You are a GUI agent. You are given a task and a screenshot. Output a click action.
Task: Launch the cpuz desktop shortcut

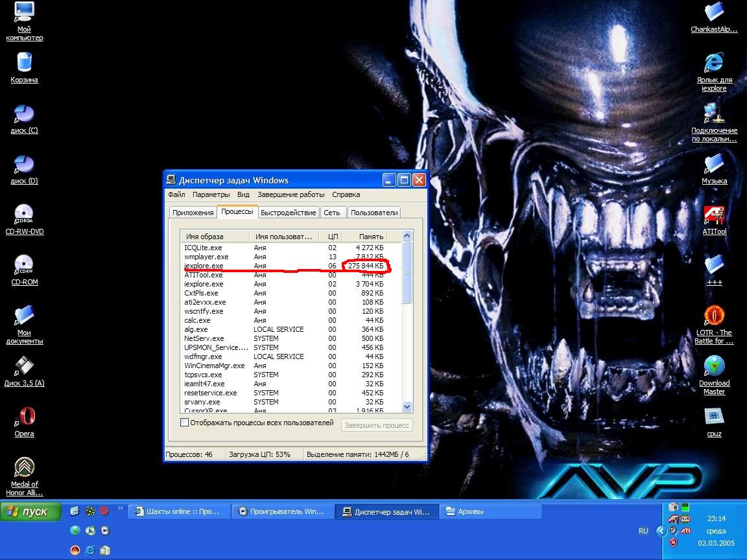714,423
